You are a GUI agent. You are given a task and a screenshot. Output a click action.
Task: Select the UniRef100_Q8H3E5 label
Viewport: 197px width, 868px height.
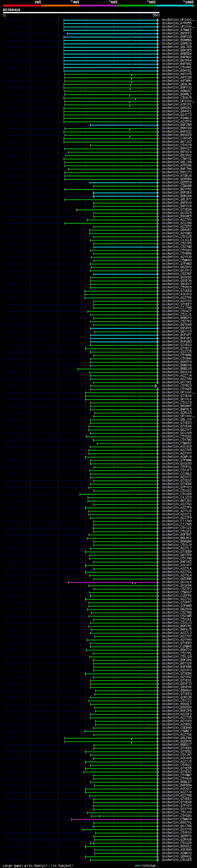(x=177, y=50)
